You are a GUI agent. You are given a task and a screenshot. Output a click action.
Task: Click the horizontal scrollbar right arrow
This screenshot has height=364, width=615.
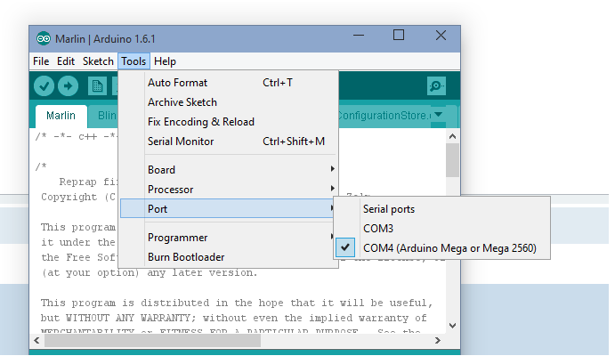[x=438, y=341]
